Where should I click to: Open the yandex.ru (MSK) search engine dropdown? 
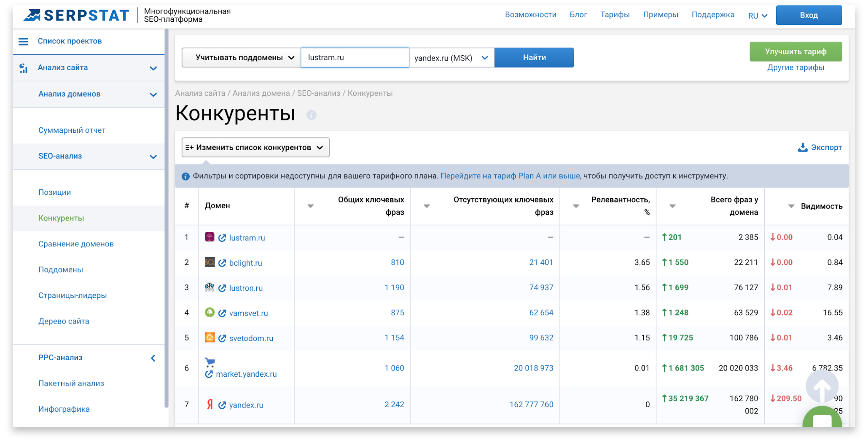(x=451, y=58)
